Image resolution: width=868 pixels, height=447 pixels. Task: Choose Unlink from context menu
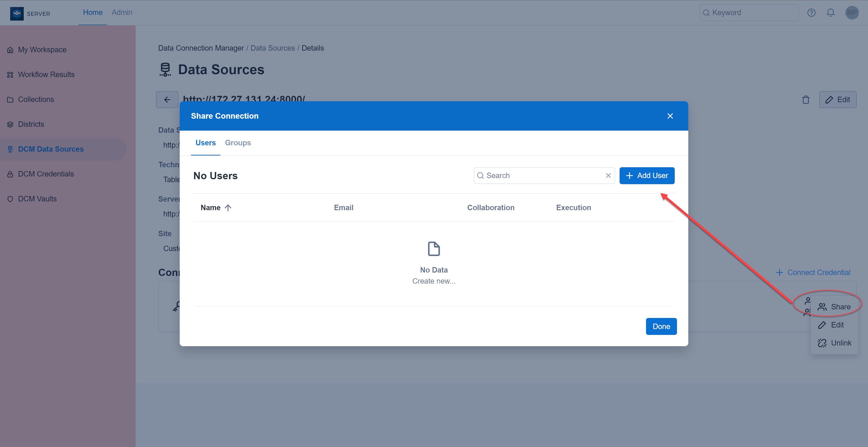834,343
